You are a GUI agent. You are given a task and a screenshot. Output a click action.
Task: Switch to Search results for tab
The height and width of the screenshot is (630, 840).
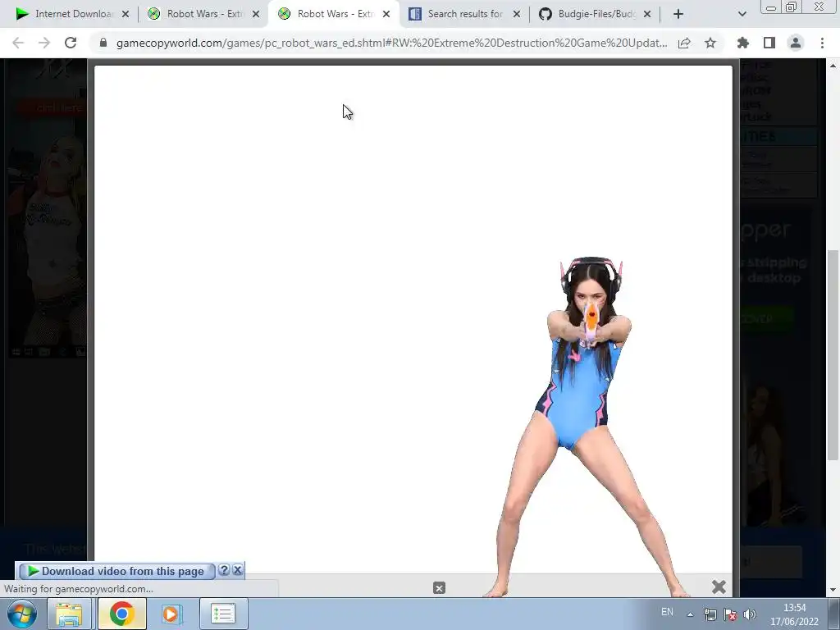click(456, 14)
